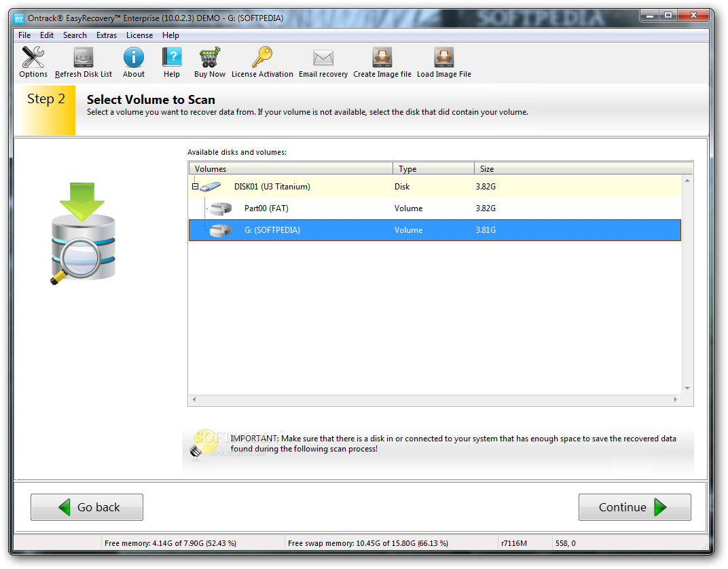The image size is (728, 569).
Task: Open the Search menu
Action: 75,35
